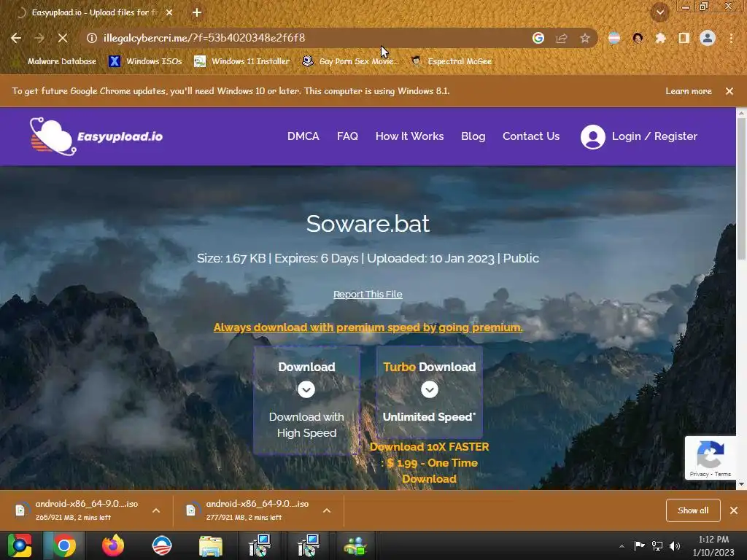
Task: Open the Extensions puzzle icon
Action: pos(660,38)
